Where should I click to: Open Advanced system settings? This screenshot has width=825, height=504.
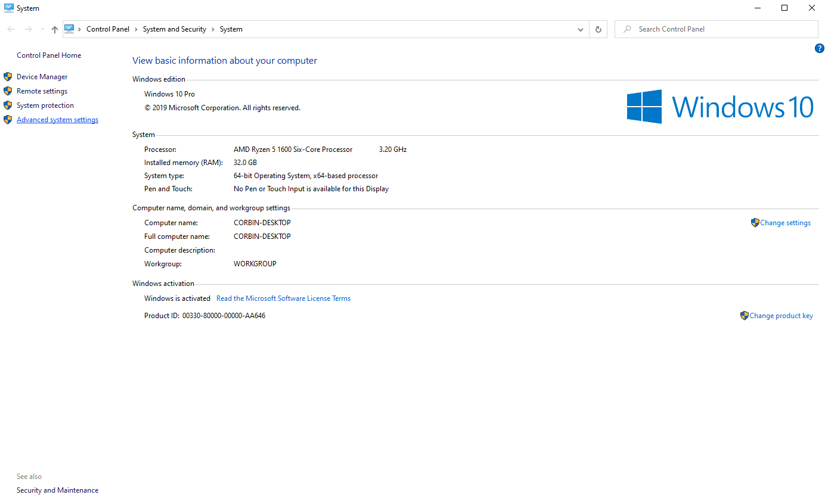(x=57, y=120)
